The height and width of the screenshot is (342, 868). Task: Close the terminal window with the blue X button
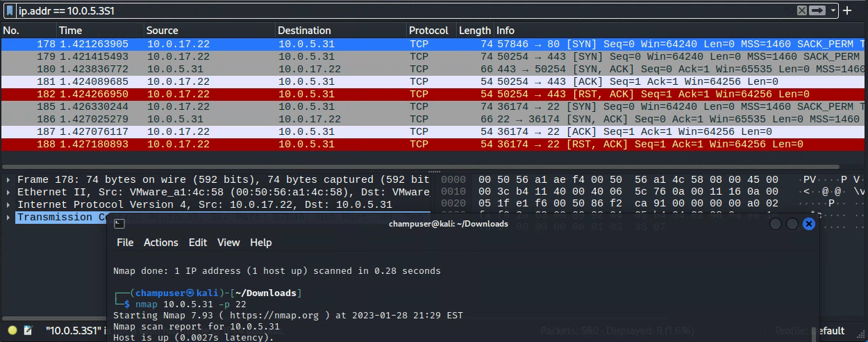tap(808, 224)
